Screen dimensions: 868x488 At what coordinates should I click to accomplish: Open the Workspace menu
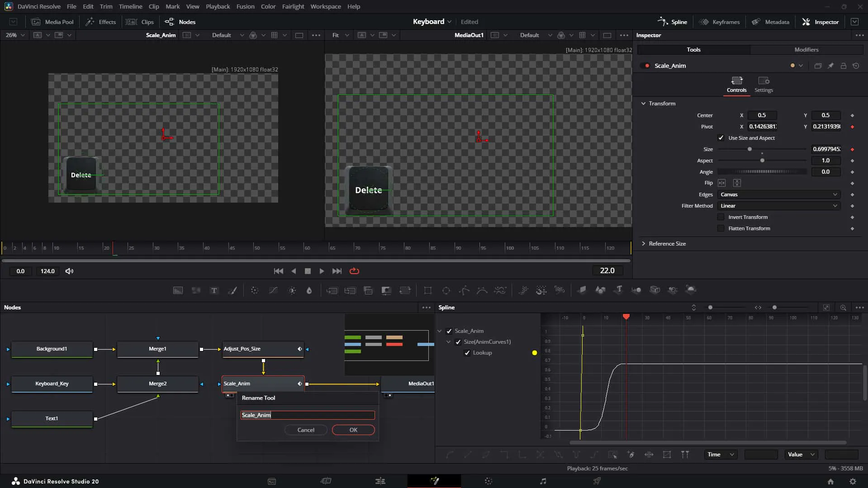click(x=326, y=6)
